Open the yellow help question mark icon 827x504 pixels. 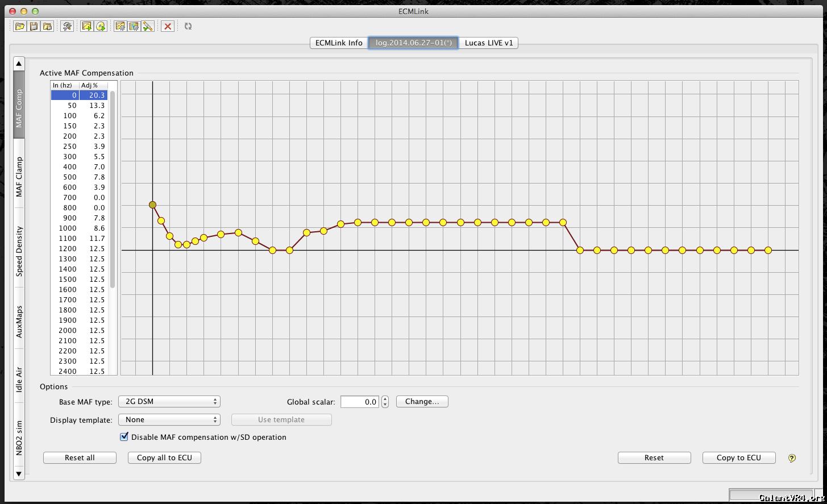[x=792, y=458]
